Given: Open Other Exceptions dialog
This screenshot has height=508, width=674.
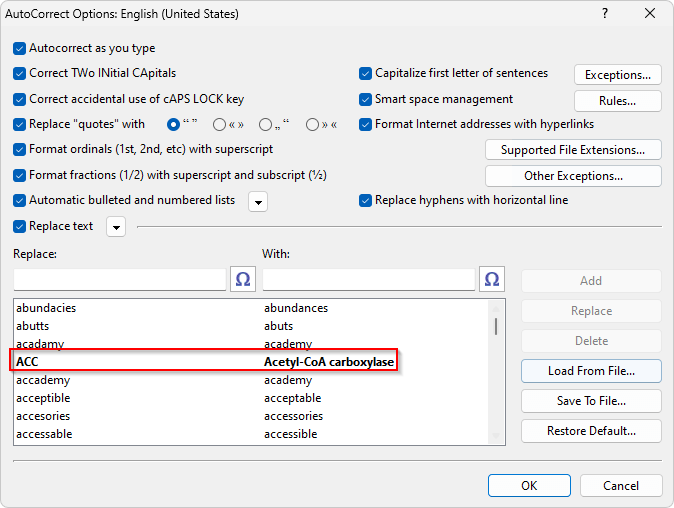Looking at the screenshot, I should [573, 176].
